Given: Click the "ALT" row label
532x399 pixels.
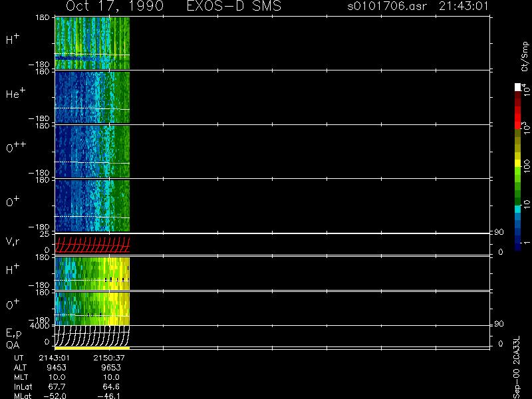Looking at the screenshot, I should pyautogui.click(x=20, y=368).
